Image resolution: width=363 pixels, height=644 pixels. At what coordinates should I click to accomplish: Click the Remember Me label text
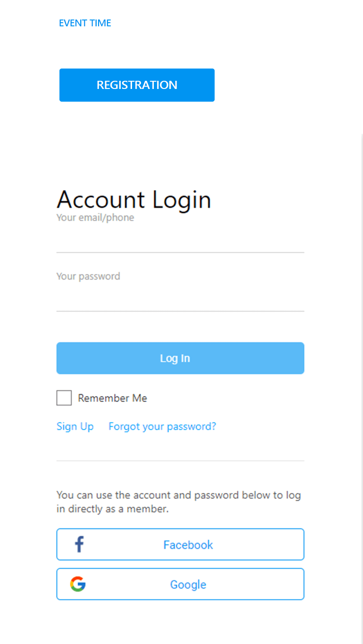(113, 398)
